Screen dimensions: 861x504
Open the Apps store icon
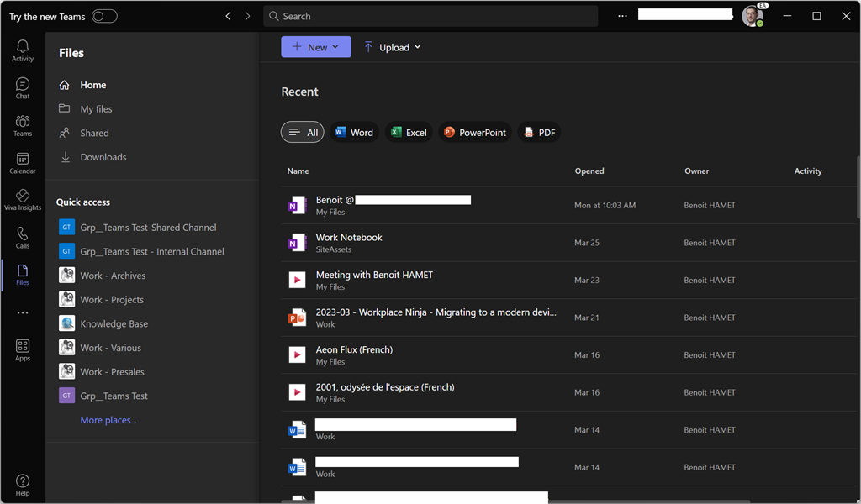click(23, 349)
